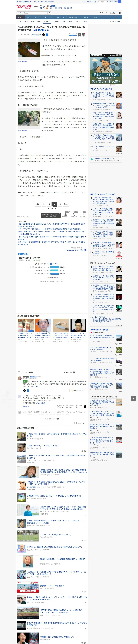Focus the キーワードを入力 search field
This screenshot has height=644, width=138.
(x=32, y=13)
